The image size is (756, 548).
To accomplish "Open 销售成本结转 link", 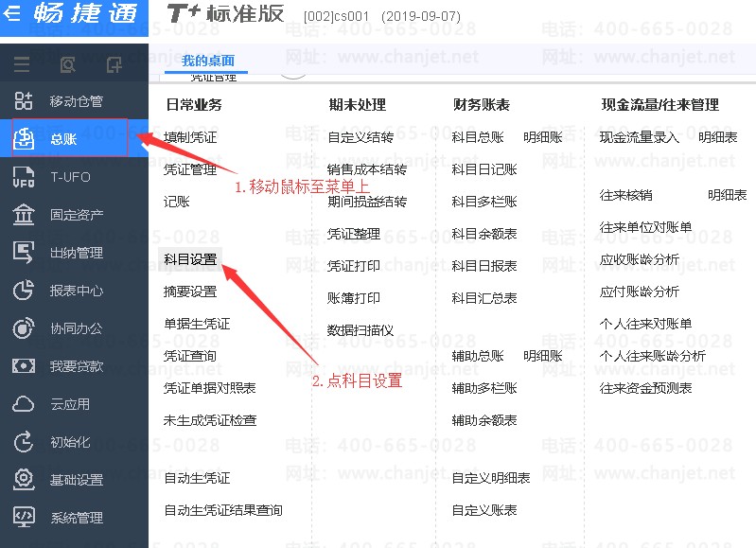I will (367, 169).
